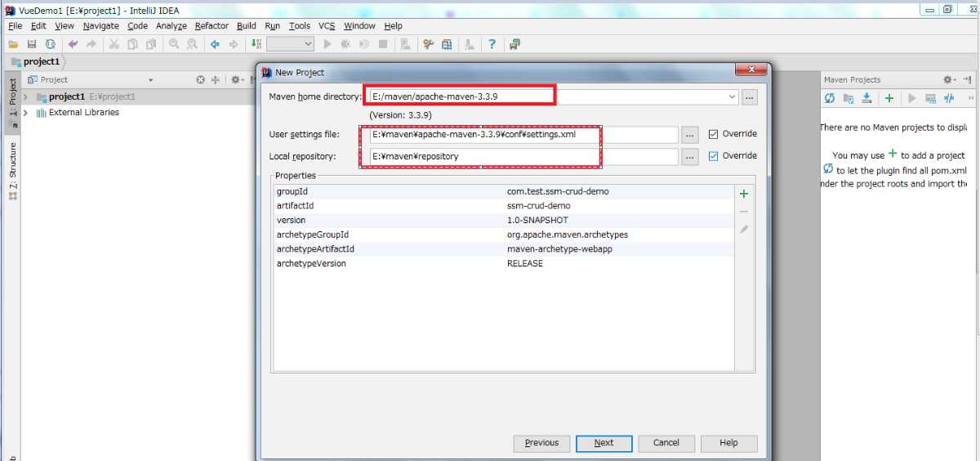This screenshot has width=980, height=461.
Task: Click the Paste clipboard icon
Action: [151, 44]
